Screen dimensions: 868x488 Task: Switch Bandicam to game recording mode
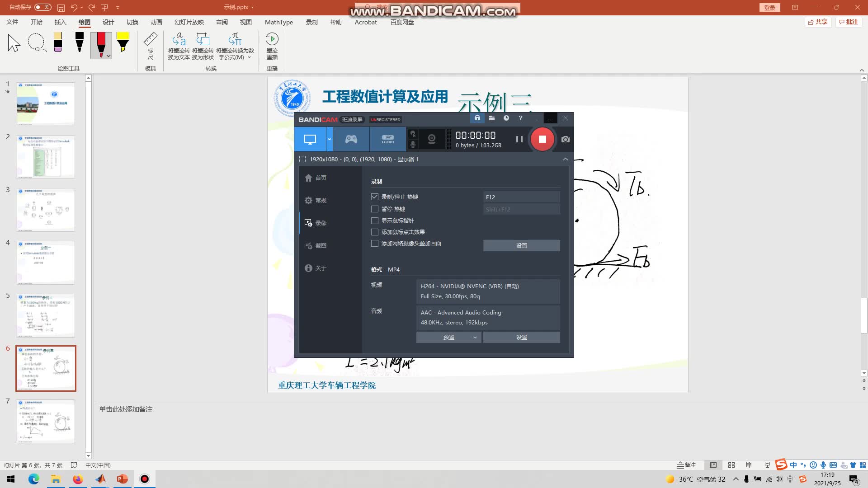(x=351, y=139)
